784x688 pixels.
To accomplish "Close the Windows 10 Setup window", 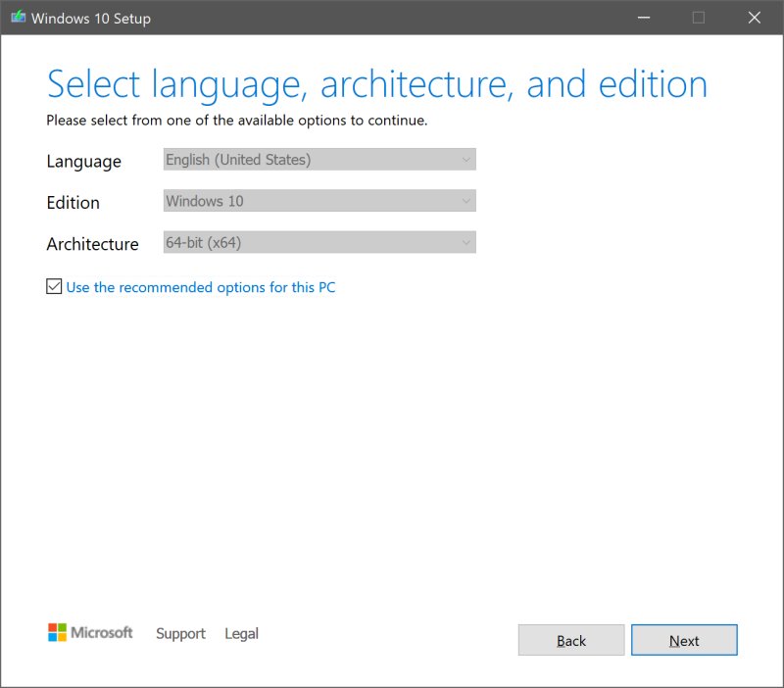I will (x=754, y=18).
